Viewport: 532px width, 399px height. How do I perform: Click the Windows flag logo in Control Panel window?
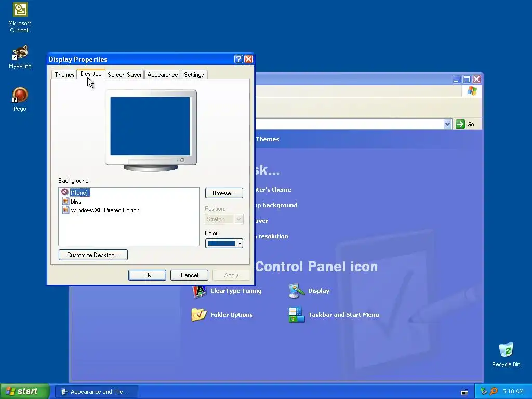point(472,91)
